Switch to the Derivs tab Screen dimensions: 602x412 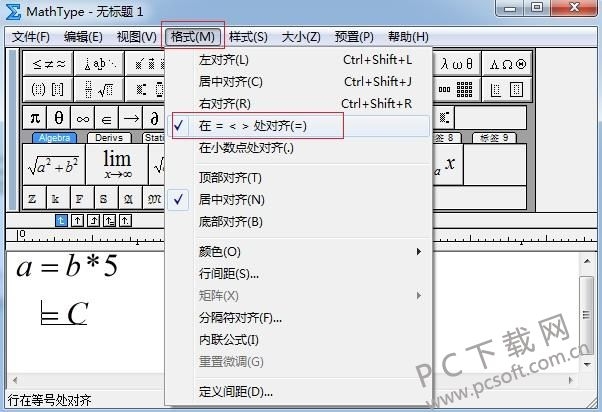tap(109, 137)
